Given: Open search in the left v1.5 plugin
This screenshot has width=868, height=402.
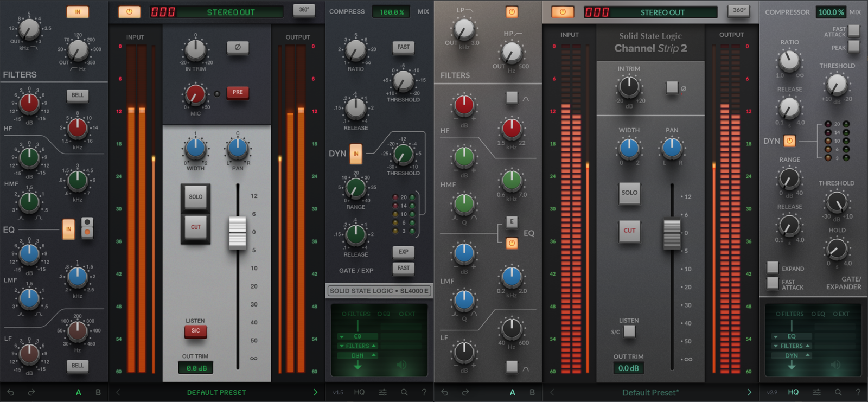Looking at the screenshot, I should 404,392.
